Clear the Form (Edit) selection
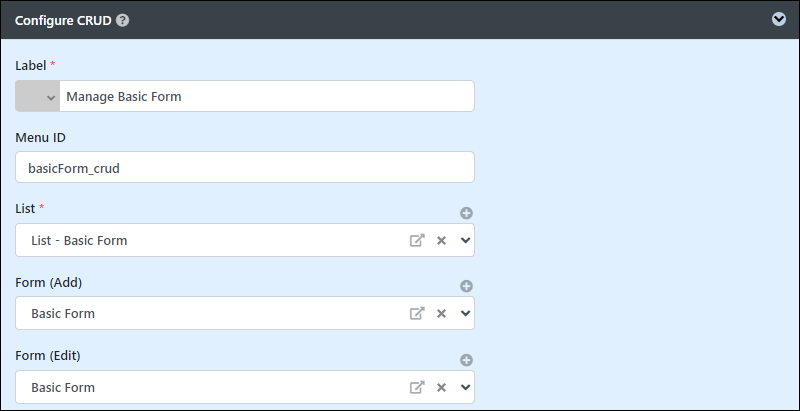 tap(441, 387)
